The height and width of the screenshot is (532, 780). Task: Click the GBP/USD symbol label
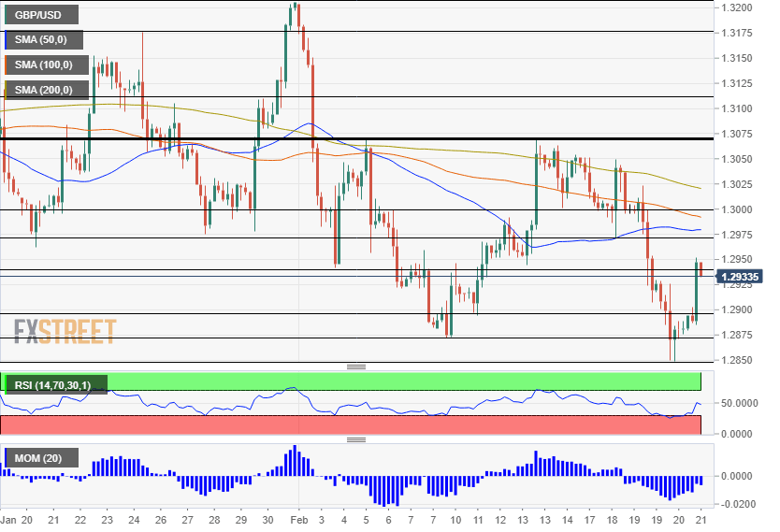point(41,15)
